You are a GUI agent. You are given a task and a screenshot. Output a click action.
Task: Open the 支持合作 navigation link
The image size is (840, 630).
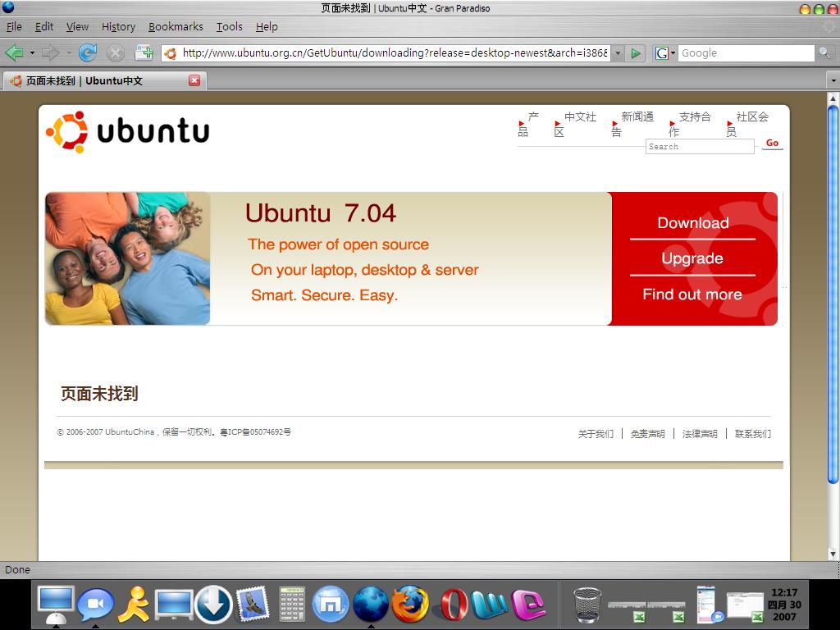click(x=689, y=124)
